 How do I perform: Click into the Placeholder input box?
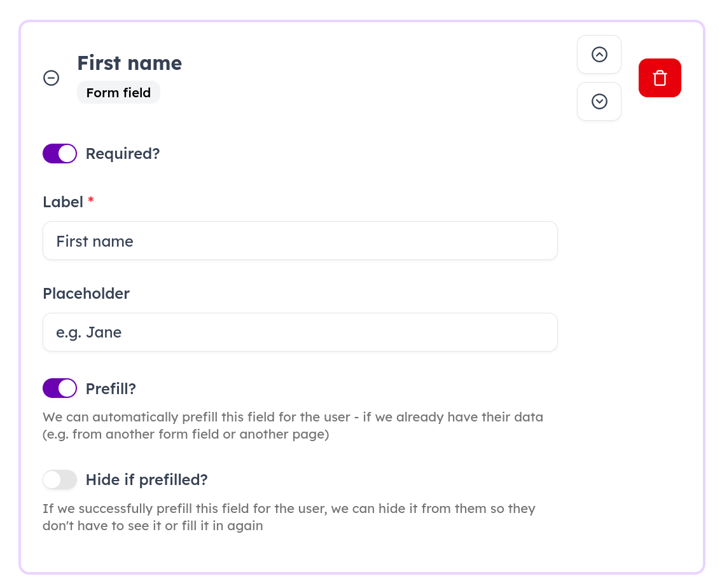[x=300, y=332]
